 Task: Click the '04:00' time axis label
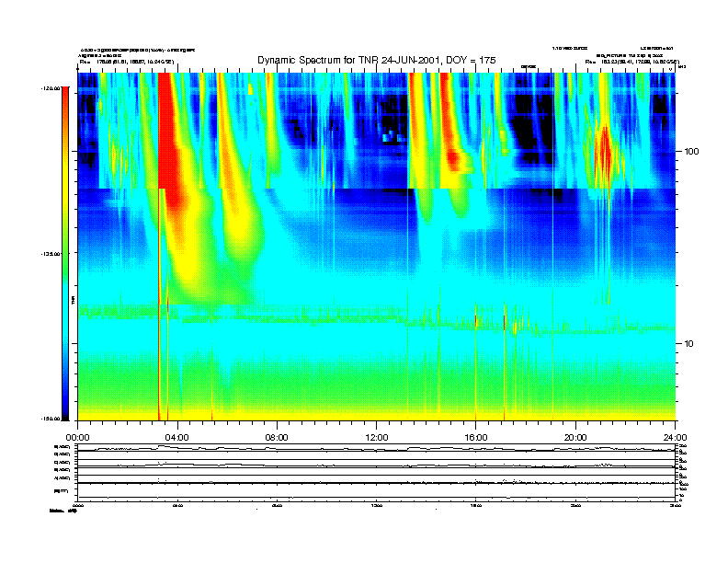[177, 438]
